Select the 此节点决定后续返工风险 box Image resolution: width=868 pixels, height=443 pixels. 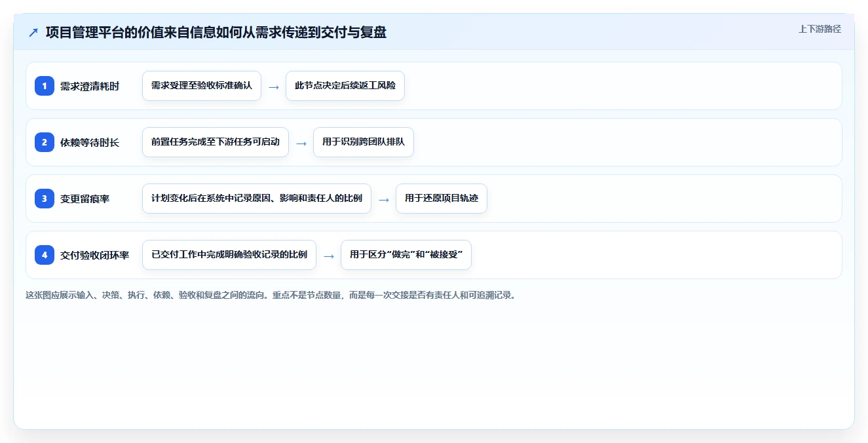tap(345, 86)
